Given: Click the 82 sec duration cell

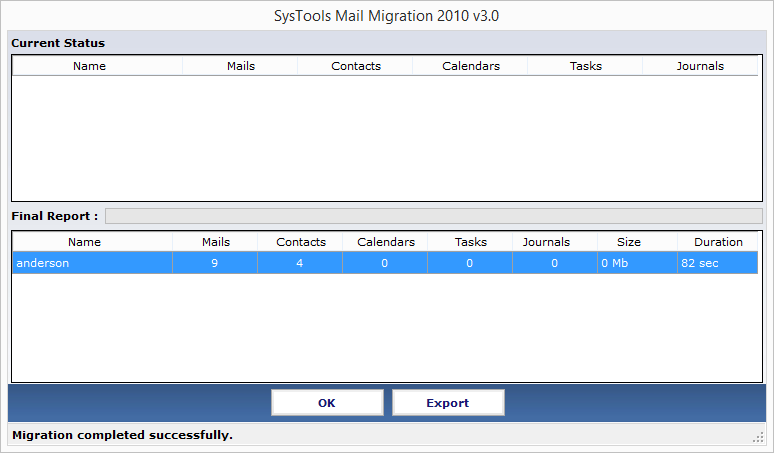Looking at the screenshot, I should point(717,263).
